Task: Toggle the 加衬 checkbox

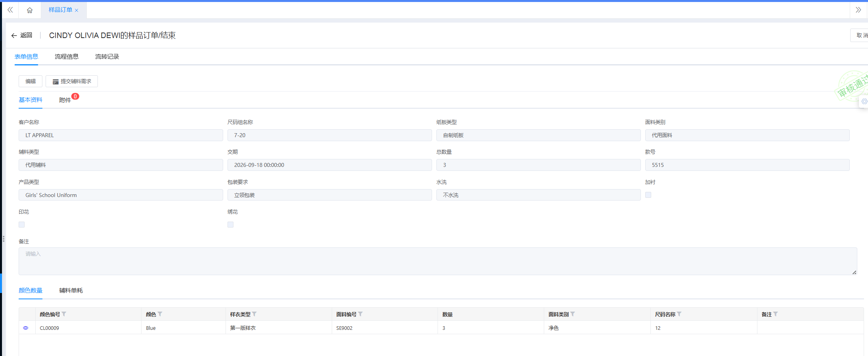Action: click(648, 195)
